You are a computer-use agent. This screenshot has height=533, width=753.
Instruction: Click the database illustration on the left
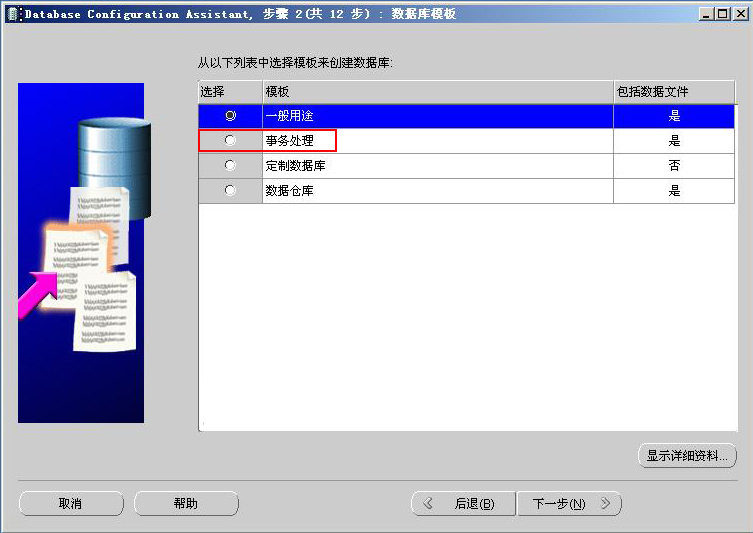click(81, 252)
